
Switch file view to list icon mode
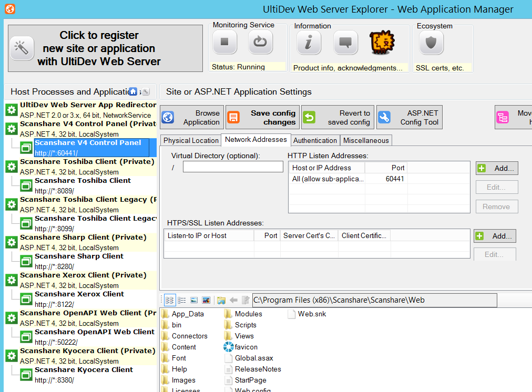click(170, 300)
